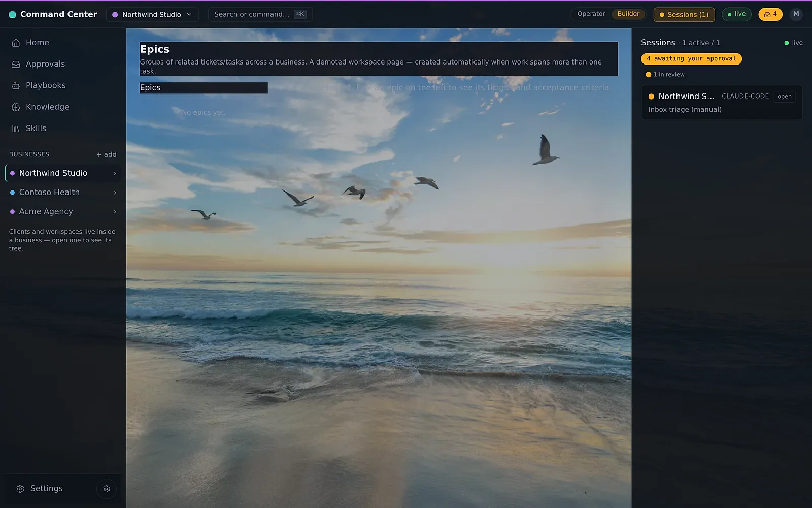Image resolution: width=812 pixels, height=508 pixels.
Task: Select Acme Agency business
Action: [x=63, y=212]
